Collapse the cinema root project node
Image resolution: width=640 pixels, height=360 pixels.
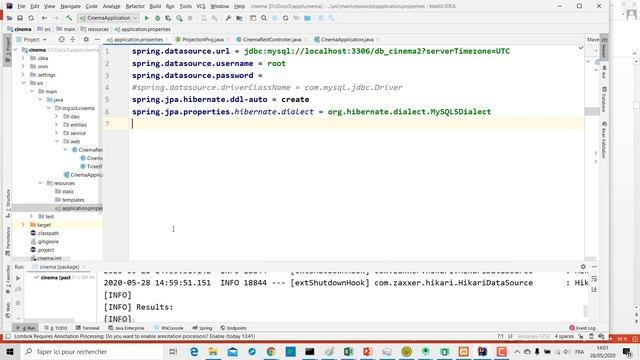pos(16,50)
